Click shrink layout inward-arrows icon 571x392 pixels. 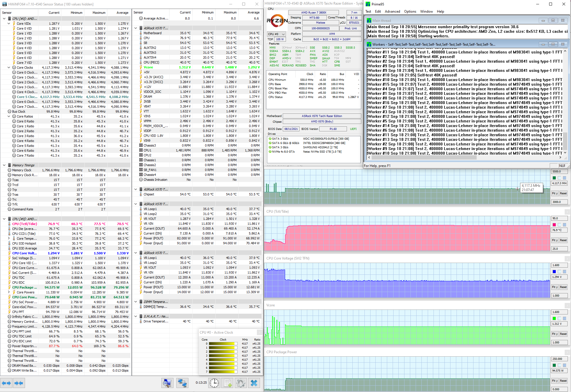click(19, 383)
